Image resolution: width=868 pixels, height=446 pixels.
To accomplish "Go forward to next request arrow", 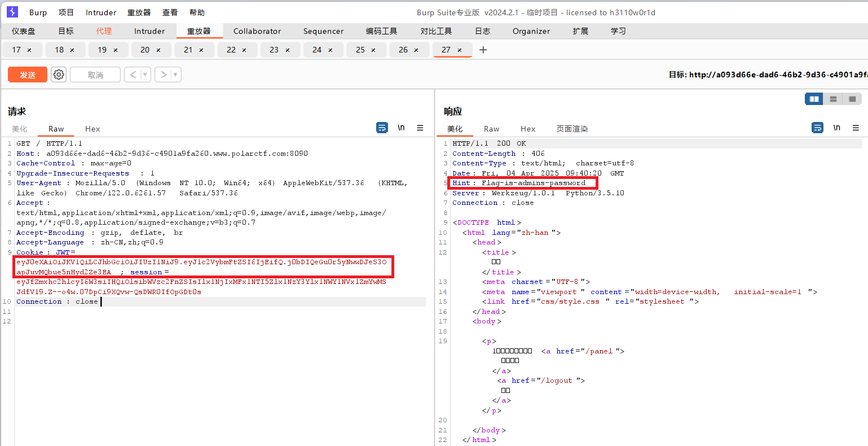I will [x=164, y=75].
